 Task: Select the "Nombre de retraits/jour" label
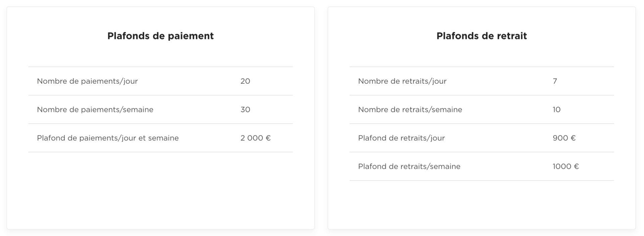[x=402, y=81]
